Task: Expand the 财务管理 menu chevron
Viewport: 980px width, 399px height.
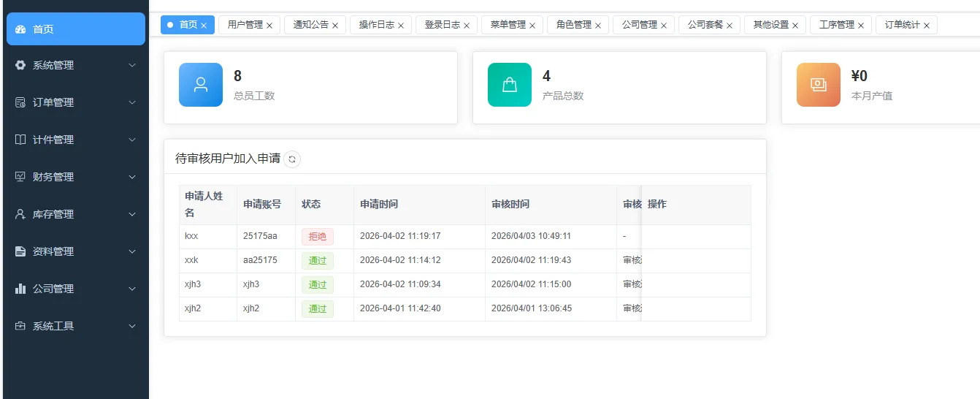Action: coord(132,177)
